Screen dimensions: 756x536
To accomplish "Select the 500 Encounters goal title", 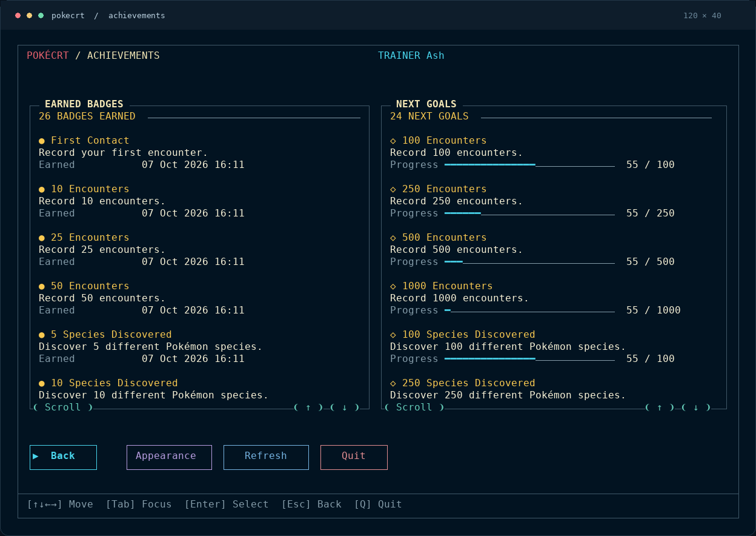I will (445, 238).
